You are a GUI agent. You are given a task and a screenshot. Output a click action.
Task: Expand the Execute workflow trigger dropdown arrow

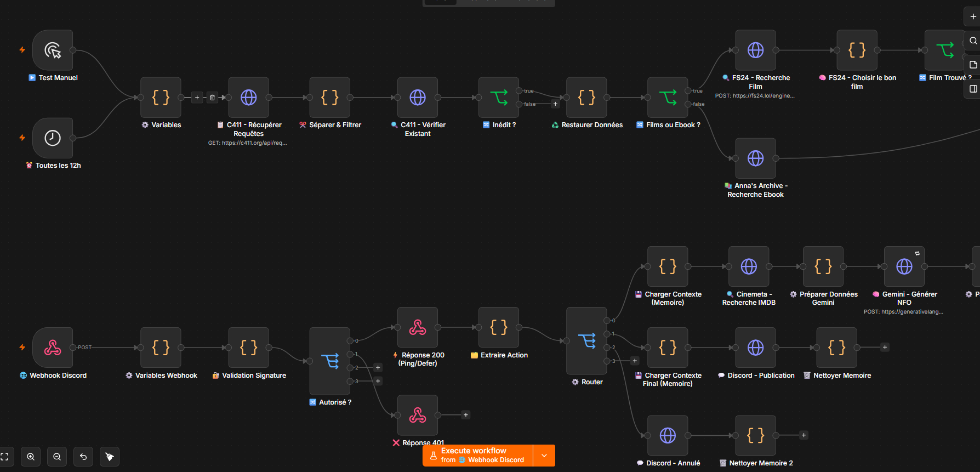tap(544, 456)
